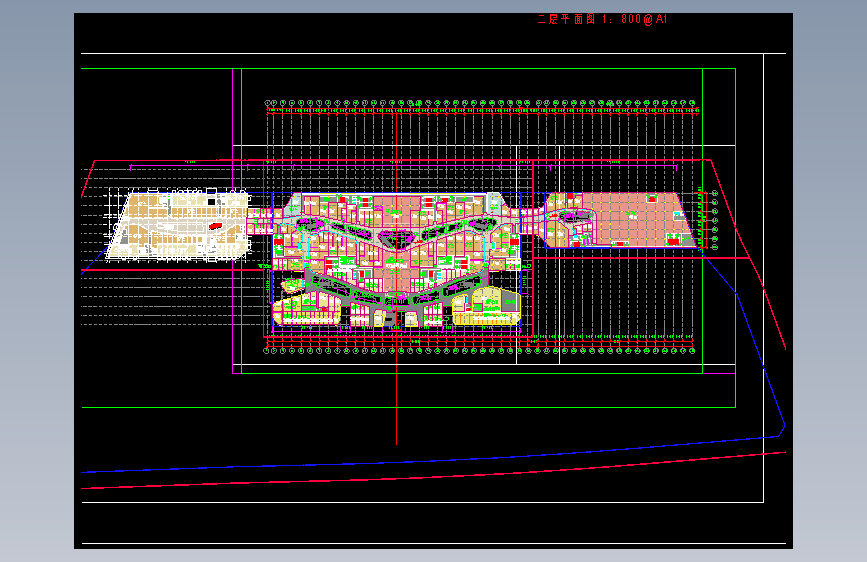
Task: Select the beige floor plan at left
Action: click(x=178, y=224)
